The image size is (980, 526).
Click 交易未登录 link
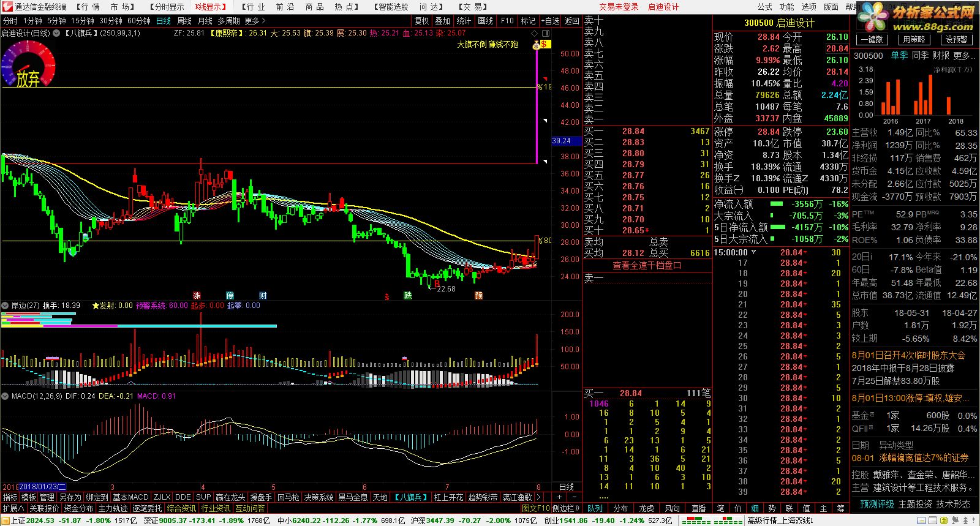click(619, 7)
